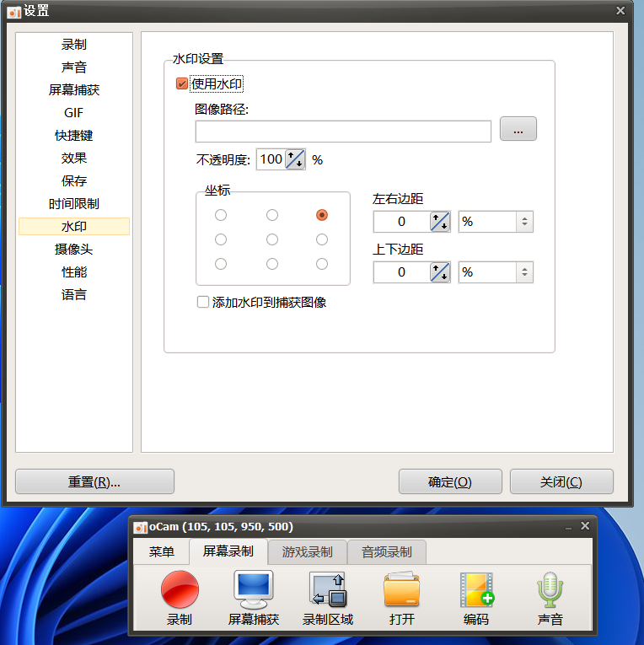Viewport: 644px width, 645px height.
Task: Click the 打开 folder icon
Action: coord(401,589)
